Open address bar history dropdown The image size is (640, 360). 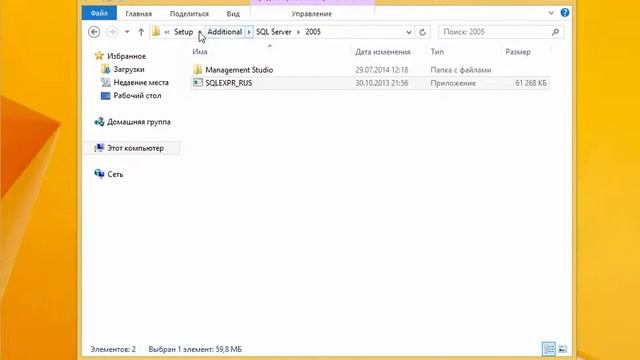coord(409,32)
